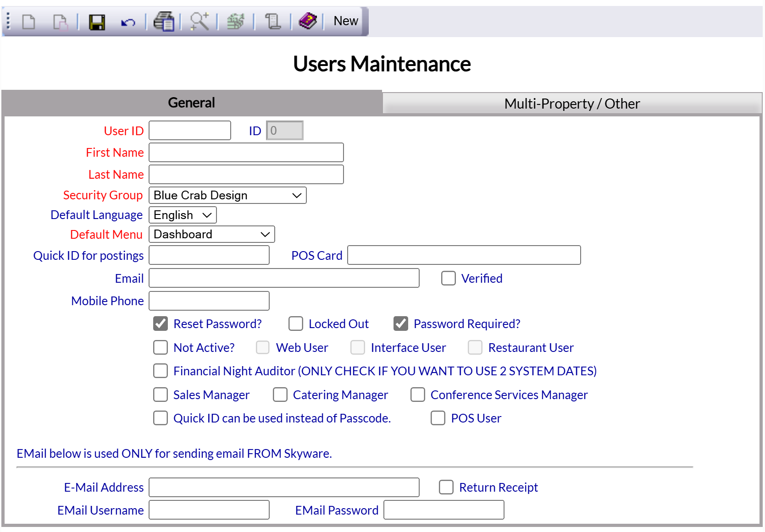The width and height of the screenshot is (765, 532).
Task: Click the Mobile Phone input field
Action: click(x=209, y=301)
